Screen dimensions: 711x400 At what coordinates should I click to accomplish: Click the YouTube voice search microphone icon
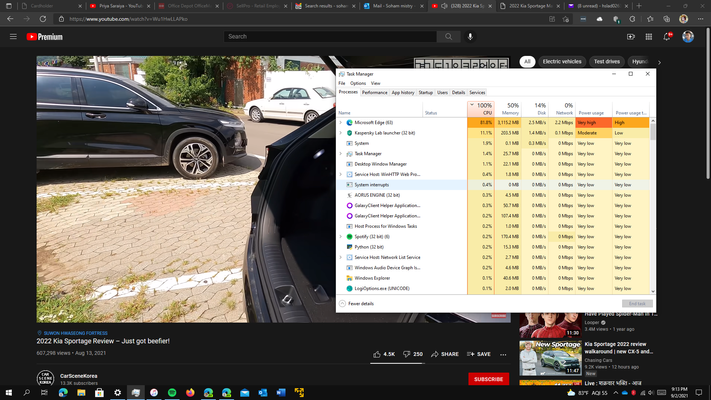pos(470,37)
